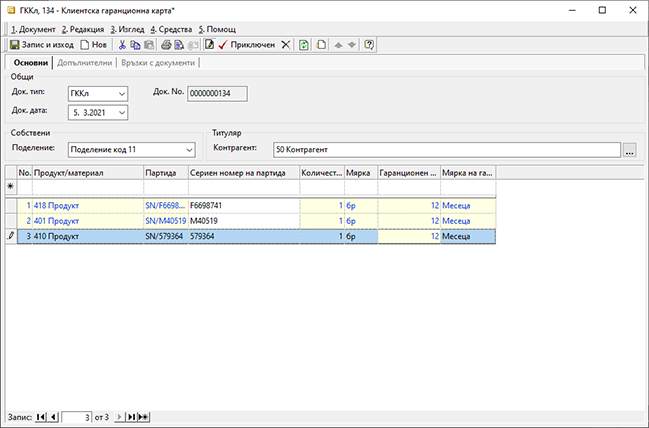Click new record navigation button with asterisk

pos(144,417)
